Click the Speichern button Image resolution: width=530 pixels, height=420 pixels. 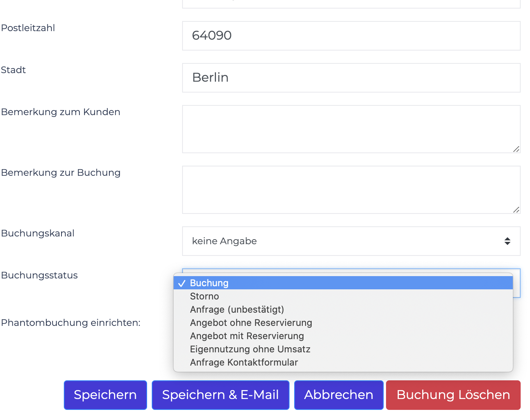pyautogui.click(x=105, y=395)
